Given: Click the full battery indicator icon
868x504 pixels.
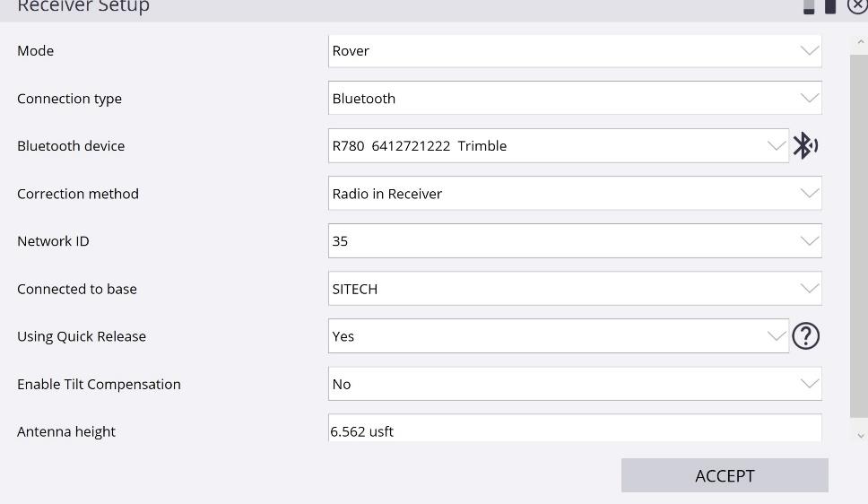Looking at the screenshot, I should [830, 7].
